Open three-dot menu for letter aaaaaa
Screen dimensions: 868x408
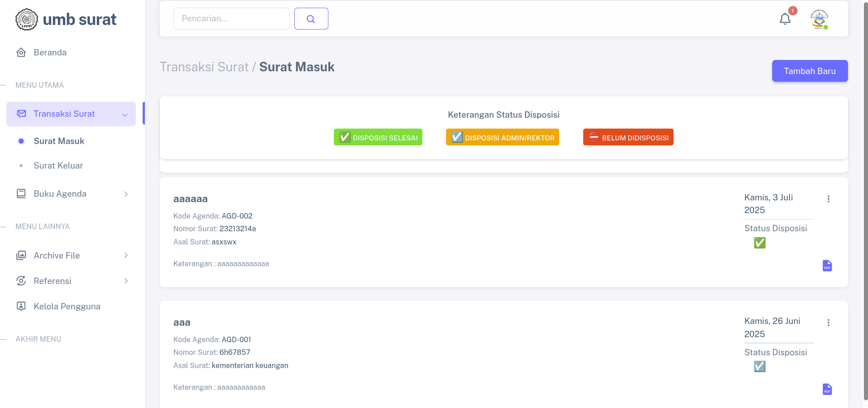(828, 199)
